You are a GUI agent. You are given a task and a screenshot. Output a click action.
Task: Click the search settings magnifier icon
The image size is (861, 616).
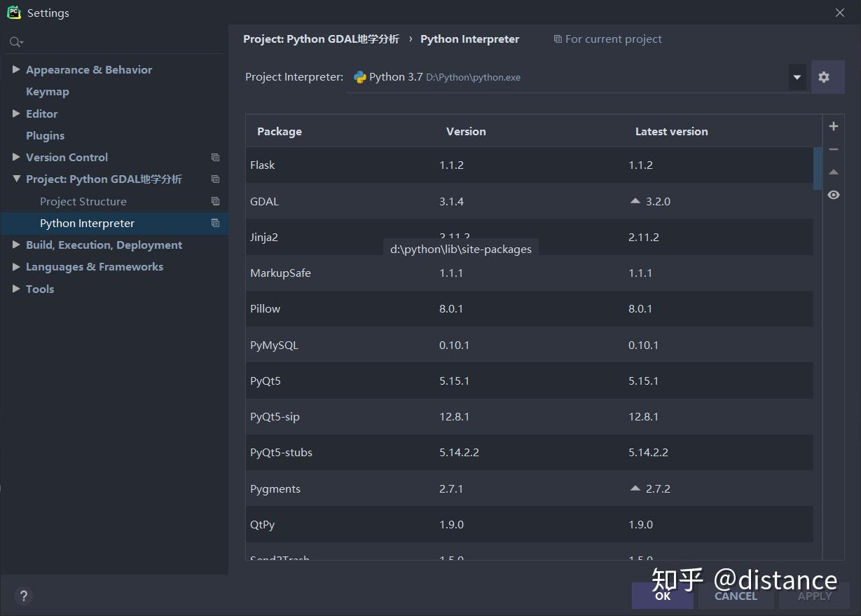tap(15, 43)
